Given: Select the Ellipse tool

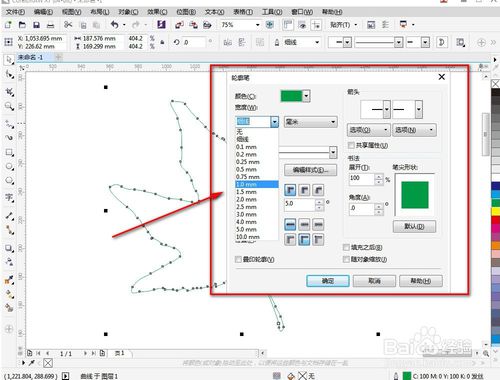Looking at the screenshot, I should click(x=9, y=166).
